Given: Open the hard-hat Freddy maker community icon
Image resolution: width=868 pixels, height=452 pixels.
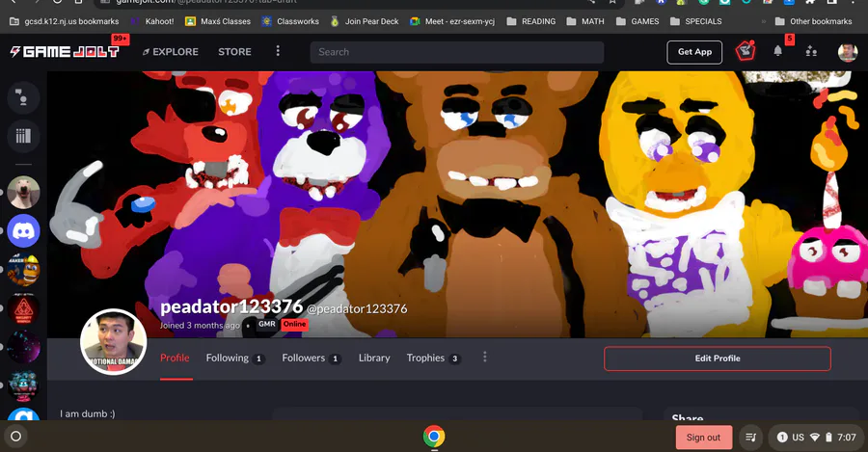Looking at the screenshot, I should [x=23, y=270].
